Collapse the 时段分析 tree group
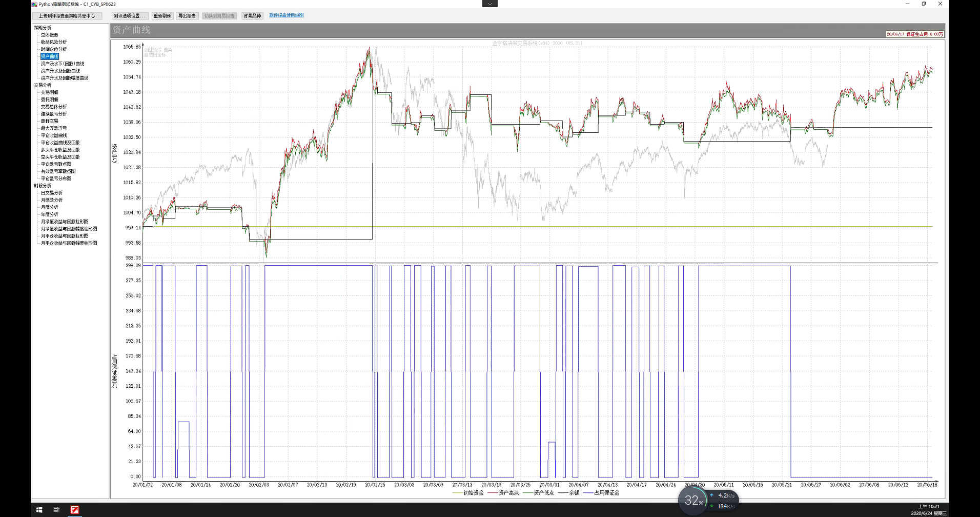 point(43,186)
